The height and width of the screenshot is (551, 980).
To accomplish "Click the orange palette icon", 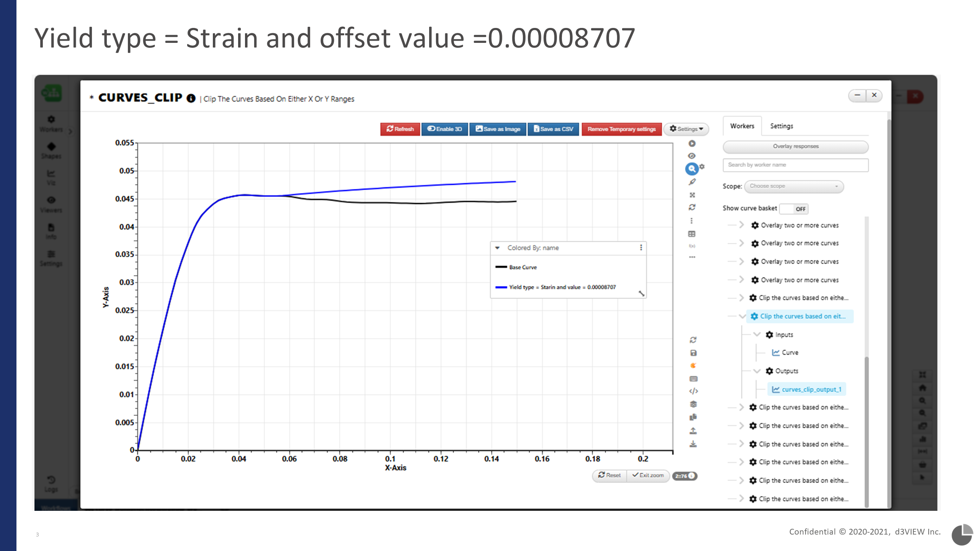I will coord(693,365).
